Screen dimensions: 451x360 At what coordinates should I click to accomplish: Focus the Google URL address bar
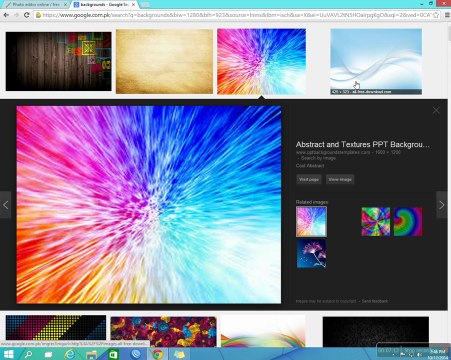pyautogui.click(x=237, y=15)
